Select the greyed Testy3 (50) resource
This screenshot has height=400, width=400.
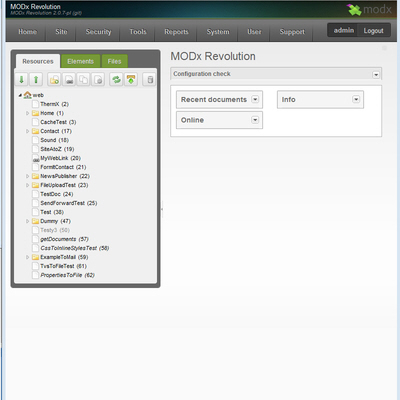coord(55,230)
